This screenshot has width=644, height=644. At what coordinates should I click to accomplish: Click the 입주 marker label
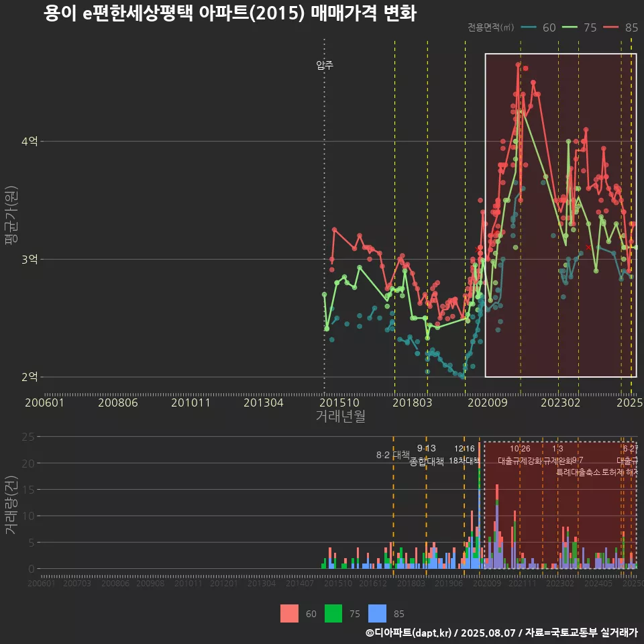coord(325,65)
